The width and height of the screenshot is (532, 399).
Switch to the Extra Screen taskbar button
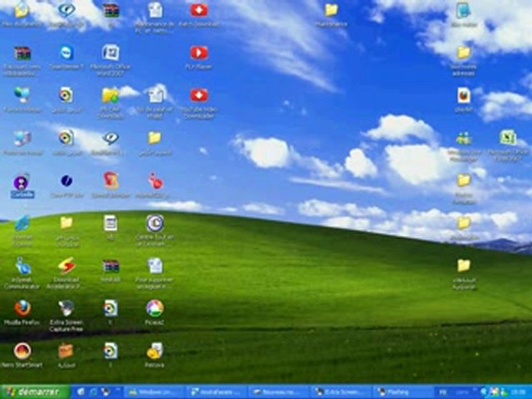[341, 392]
